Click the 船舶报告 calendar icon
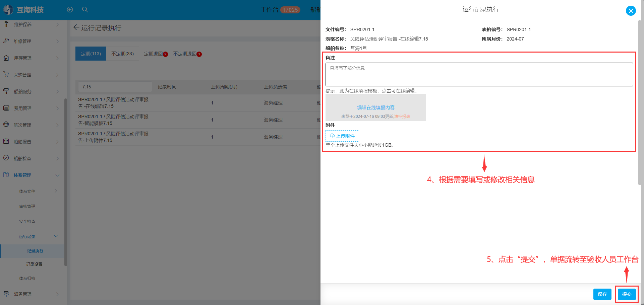Screen dimensions: 644x305 [6, 141]
